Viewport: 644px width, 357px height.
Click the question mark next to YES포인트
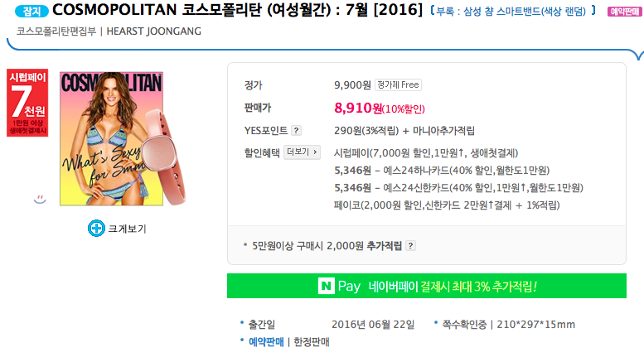[x=297, y=130]
